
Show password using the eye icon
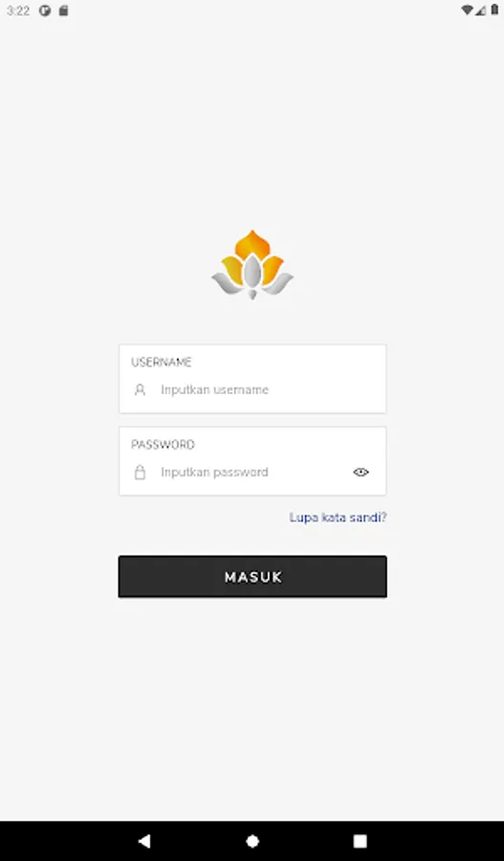pos(361,473)
